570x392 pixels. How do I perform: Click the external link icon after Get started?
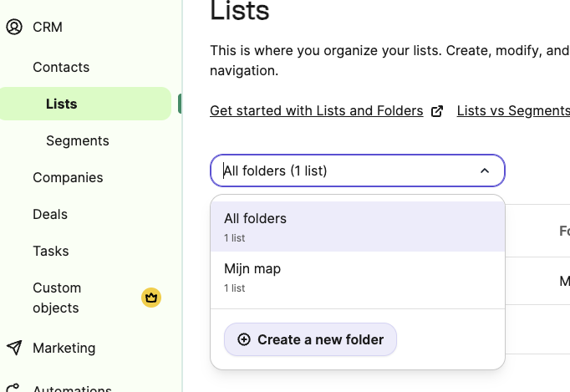pyautogui.click(x=436, y=111)
